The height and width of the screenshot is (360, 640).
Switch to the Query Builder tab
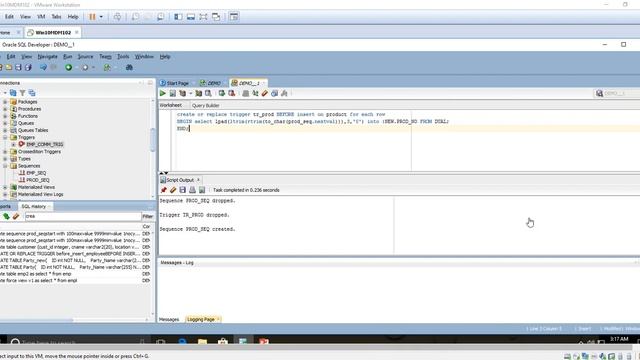point(206,105)
